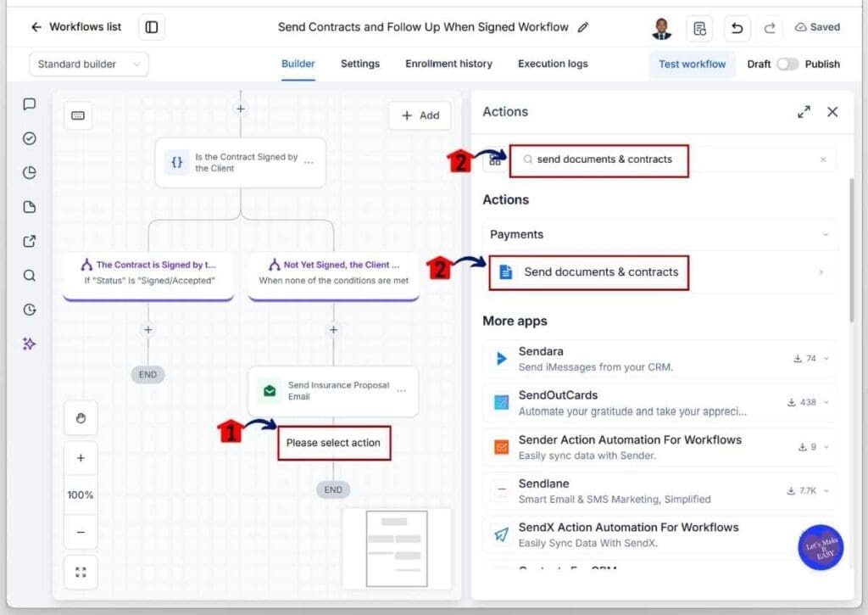Add step under the signed branch
Screen dimensions: 868x615
pos(147,330)
